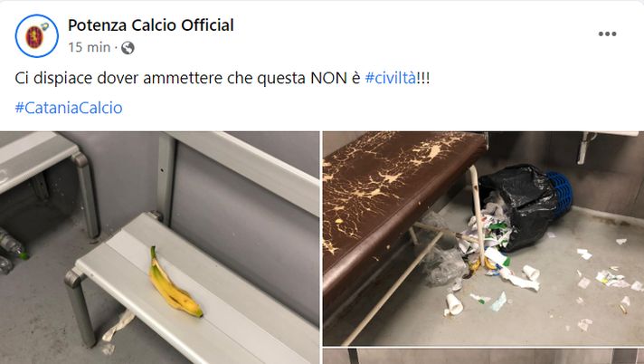The width and height of the screenshot is (644, 364).
Task: Click the 15 min post timestamp
Action: [90, 47]
